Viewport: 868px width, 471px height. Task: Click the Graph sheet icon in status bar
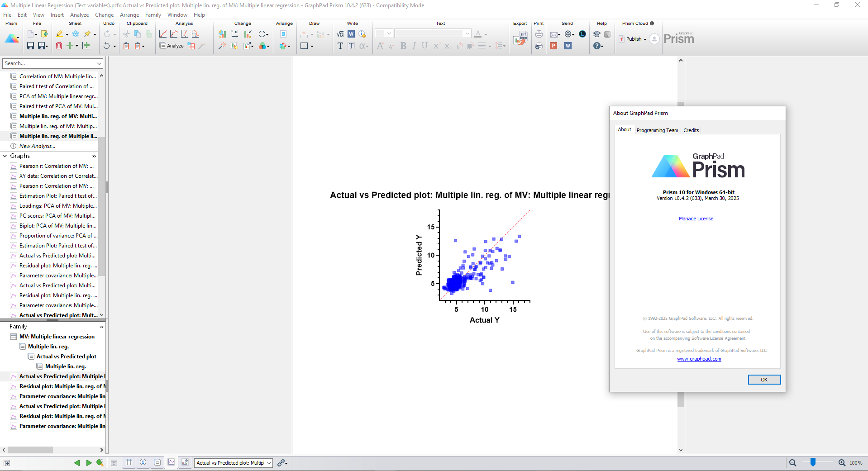coord(172,462)
